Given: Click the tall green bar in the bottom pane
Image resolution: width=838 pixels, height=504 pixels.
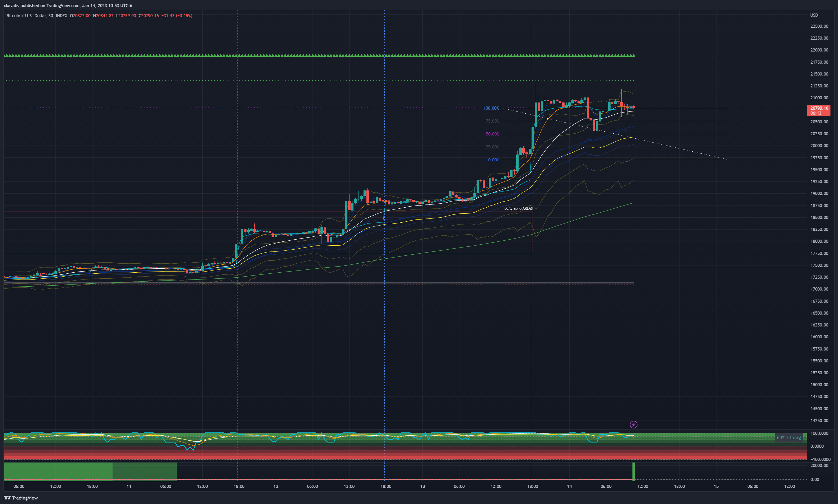Looking at the screenshot, I should (634, 472).
